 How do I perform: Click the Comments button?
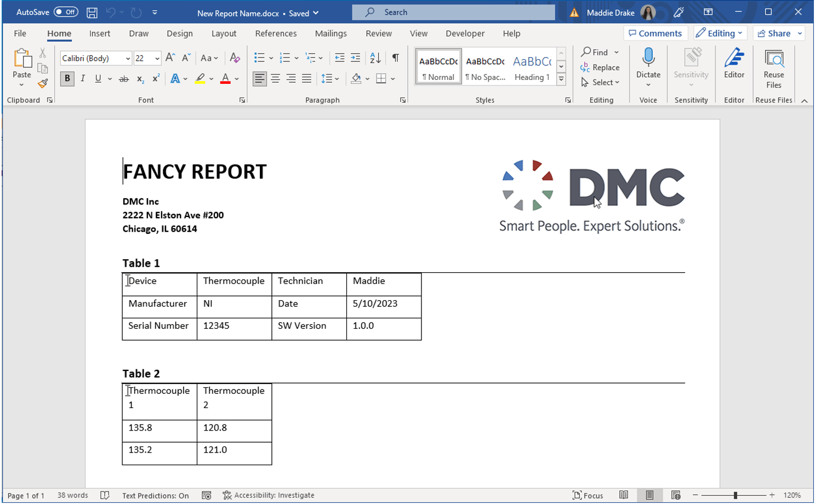(x=655, y=33)
